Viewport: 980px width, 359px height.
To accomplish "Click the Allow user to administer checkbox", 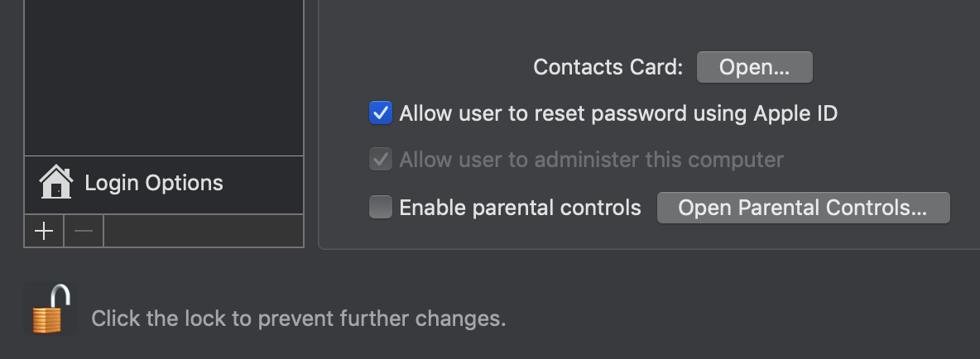I will click(x=380, y=160).
